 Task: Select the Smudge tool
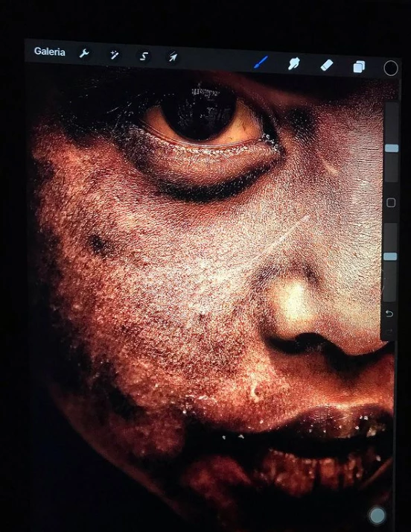coord(293,63)
